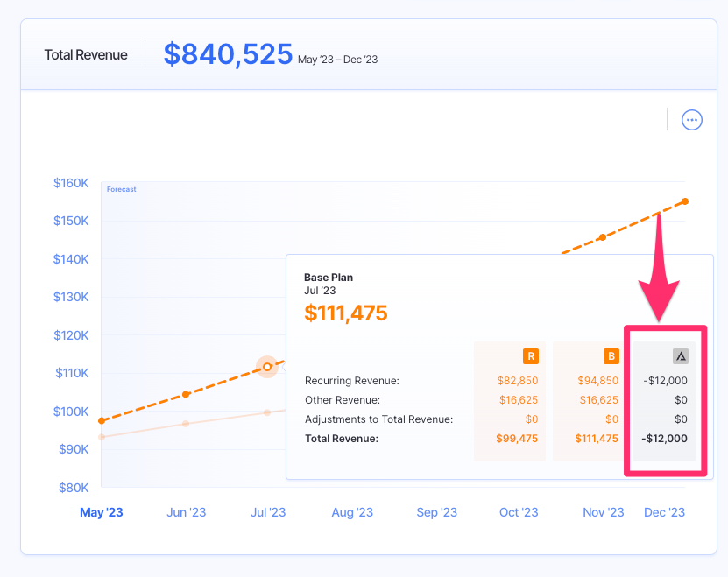Click the Base Plan tooltip title

coord(329,278)
